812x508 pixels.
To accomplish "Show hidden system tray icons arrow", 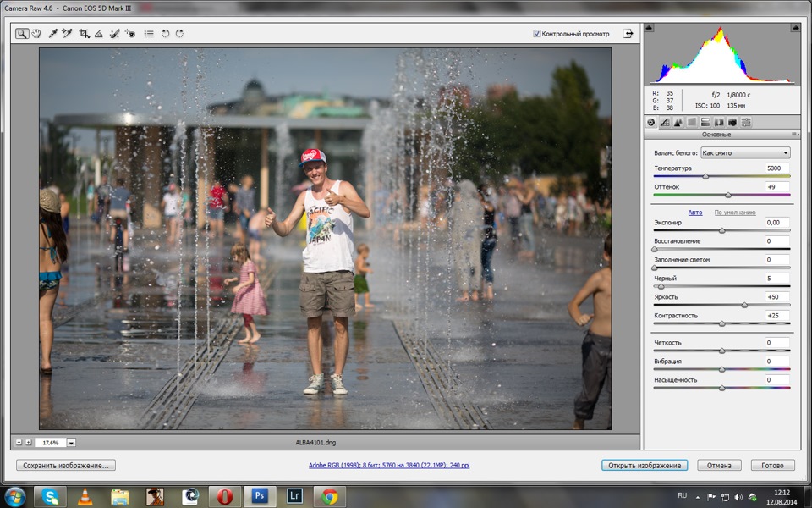I will [x=698, y=497].
